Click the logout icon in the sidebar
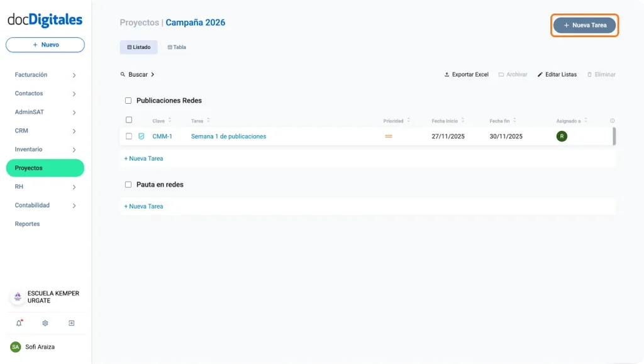Viewport: 644px width, 364px height. pos(72,323)
